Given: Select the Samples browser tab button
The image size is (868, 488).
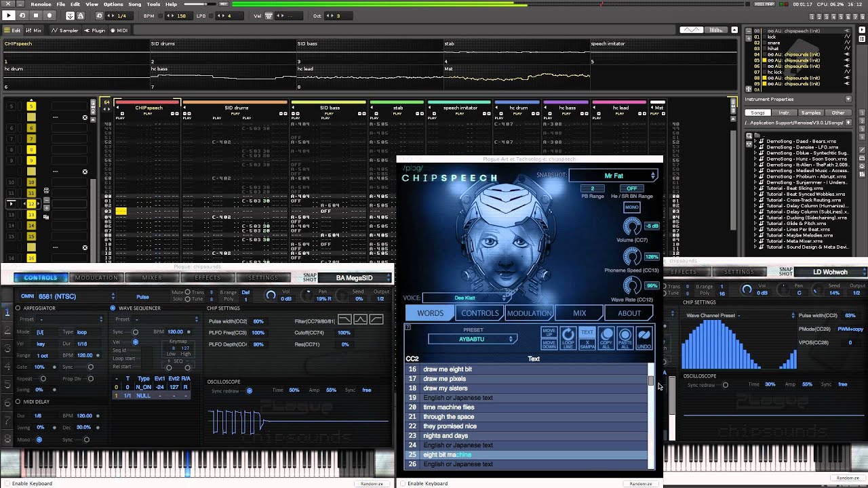Looking at the screenshot, I should click(x=810, y=113).
